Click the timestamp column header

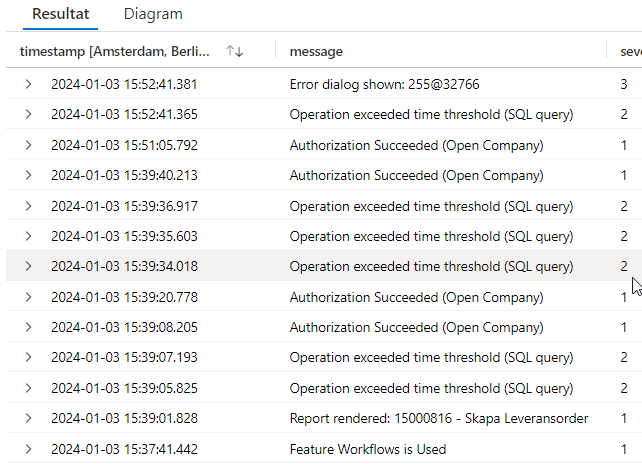coord(115,50)
